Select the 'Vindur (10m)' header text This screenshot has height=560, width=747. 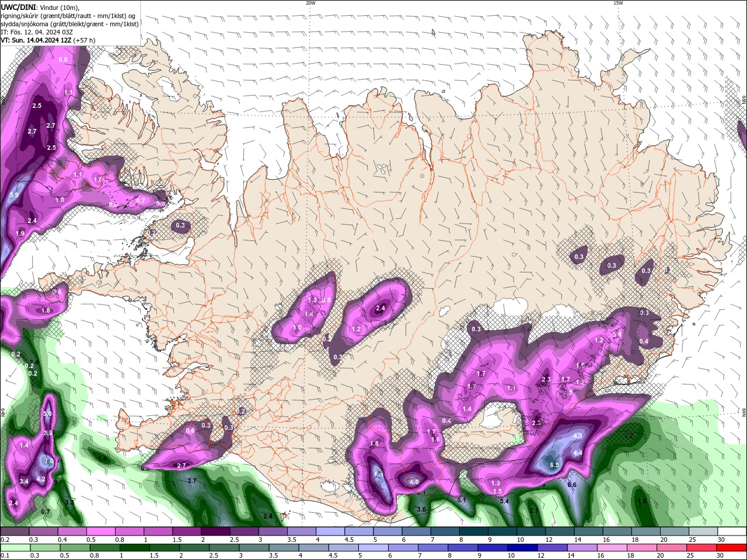(58, 7)
